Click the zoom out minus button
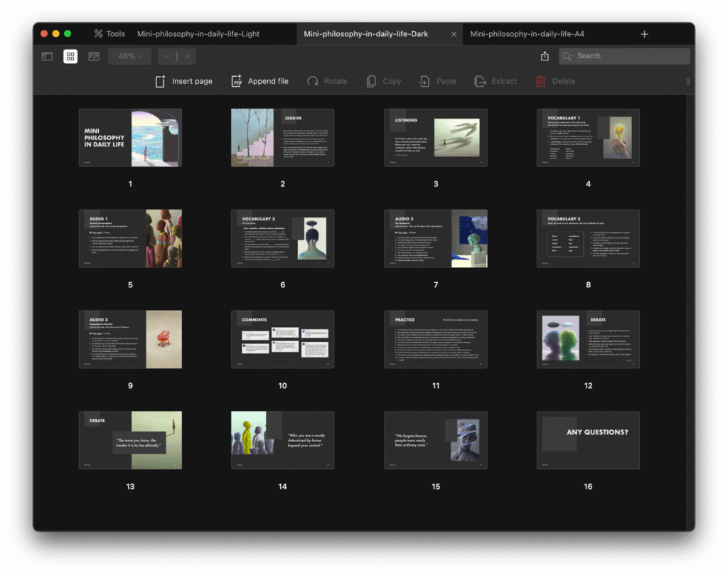This screenshot has width=728, height=575. (x=167, y=56)
